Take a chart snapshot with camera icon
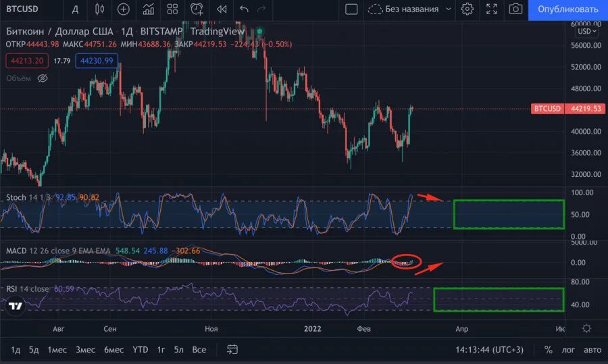The image size is (608, 364). point(515,9)
